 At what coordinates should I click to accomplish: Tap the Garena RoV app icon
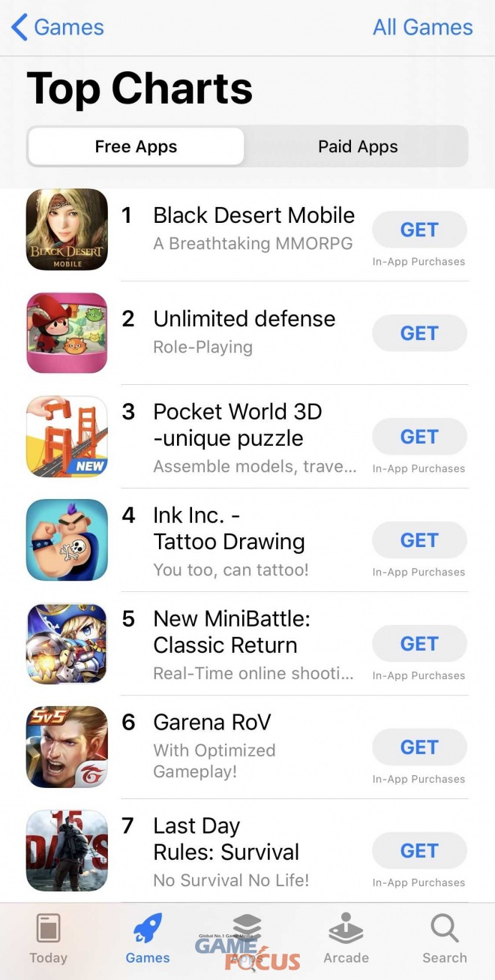(x=67, y=747)
